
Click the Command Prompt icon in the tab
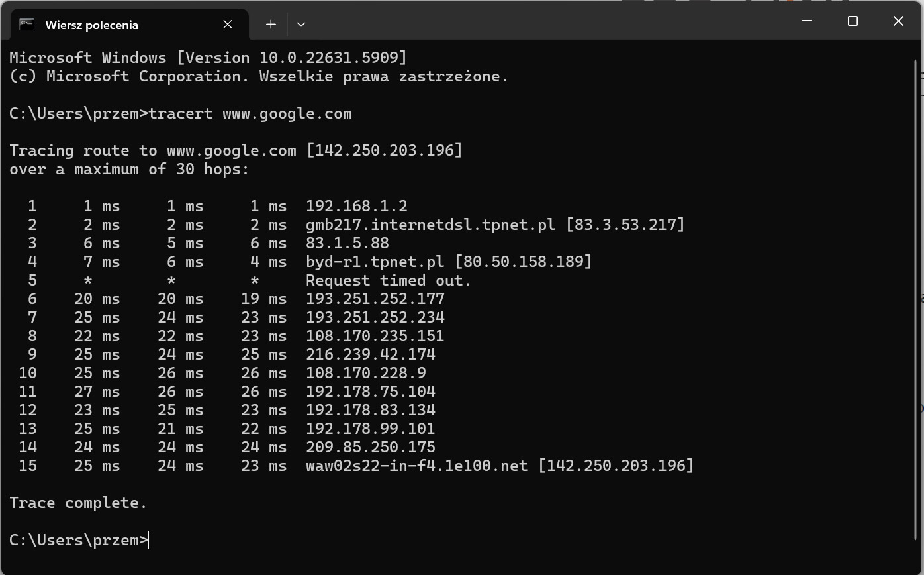pyautogui.click(x=26, y=25)
